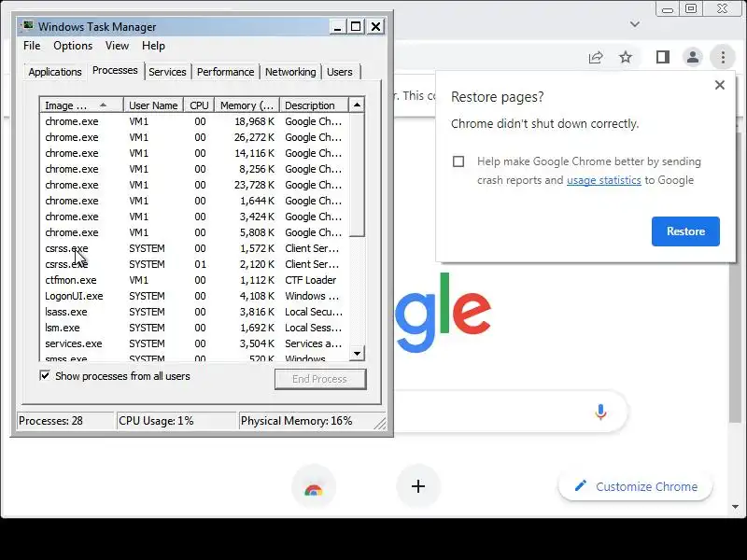Image resolution: width=747 pixels, height=560 pixels.
Task: Click the Chrome page scroll down arrow
Action: pyautogui.click(x=735, y=507)
